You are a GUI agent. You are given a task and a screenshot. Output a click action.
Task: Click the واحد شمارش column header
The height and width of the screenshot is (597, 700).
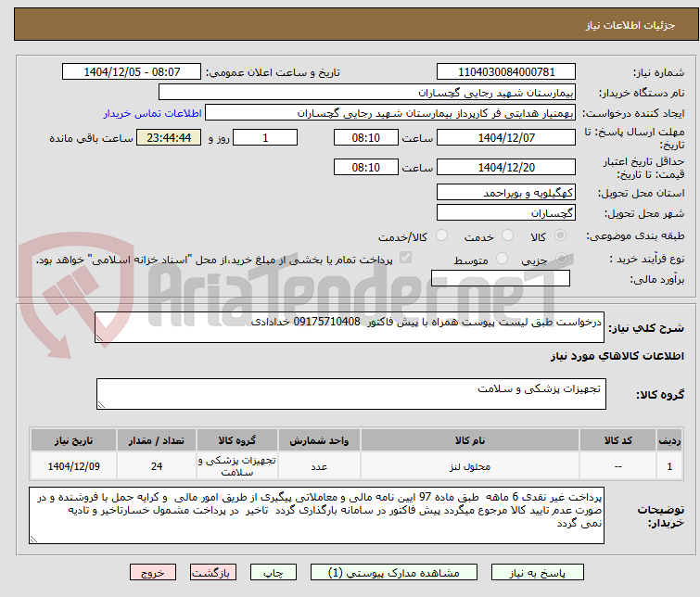319,440
